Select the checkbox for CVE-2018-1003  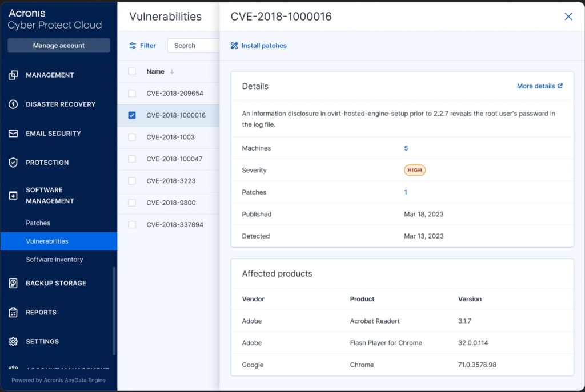click(131, 137)
